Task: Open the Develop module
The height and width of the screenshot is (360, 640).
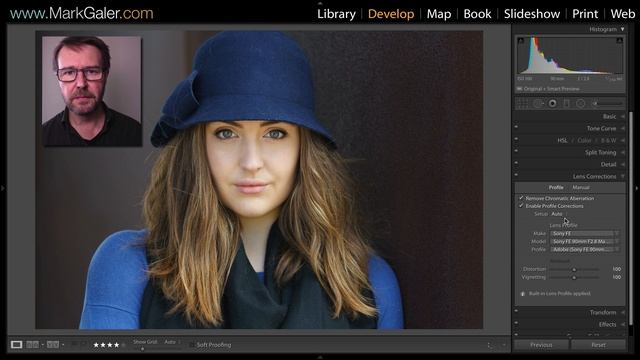Action: [391, 14]
